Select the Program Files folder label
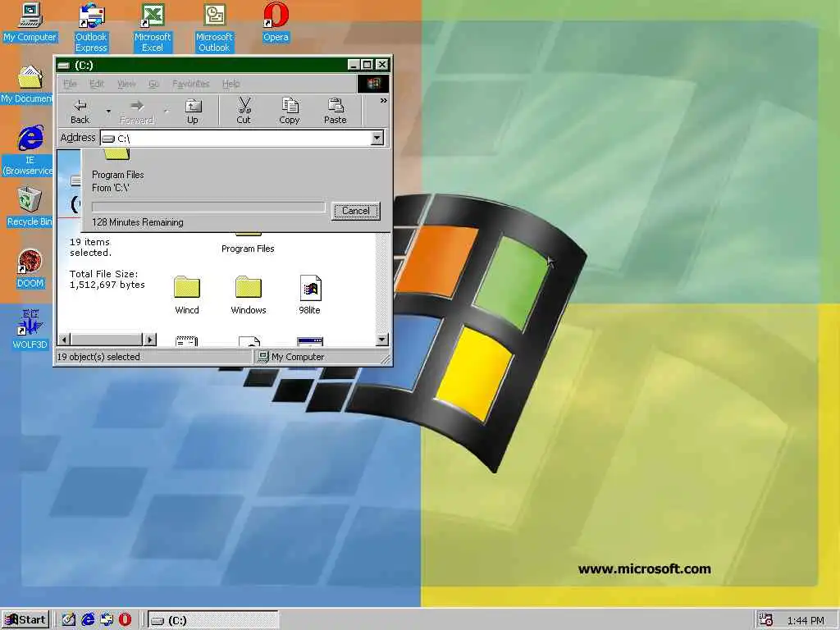Viewport: 840px width, 630px height. pyautogui.click(x=248, y=249)
